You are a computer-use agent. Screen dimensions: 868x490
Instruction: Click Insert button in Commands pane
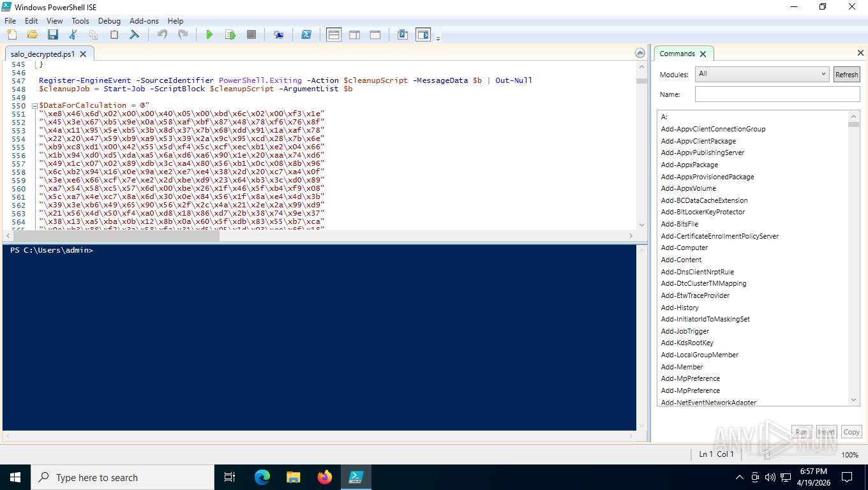coord(827,432)
